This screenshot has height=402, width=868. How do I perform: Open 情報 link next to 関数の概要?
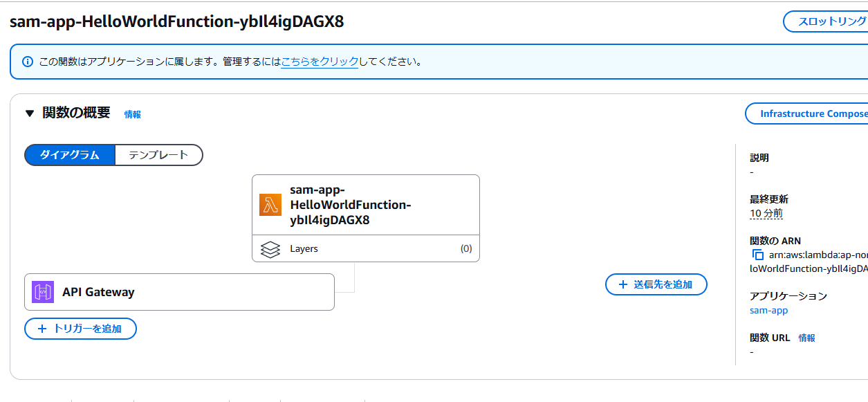[x=133, y=114]
